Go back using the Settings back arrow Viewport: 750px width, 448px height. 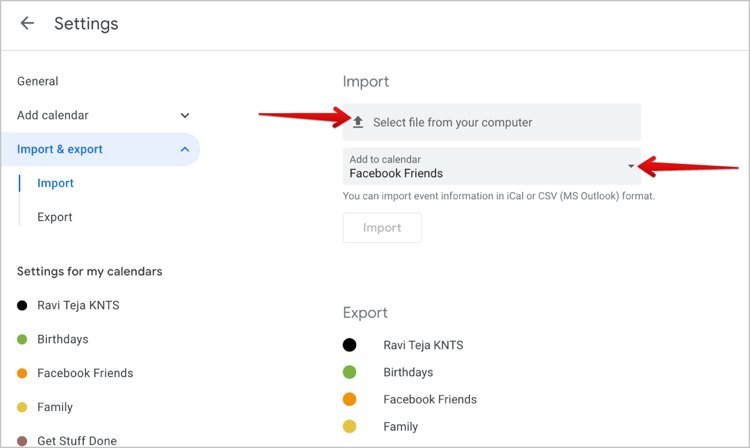tap(27, 23)
